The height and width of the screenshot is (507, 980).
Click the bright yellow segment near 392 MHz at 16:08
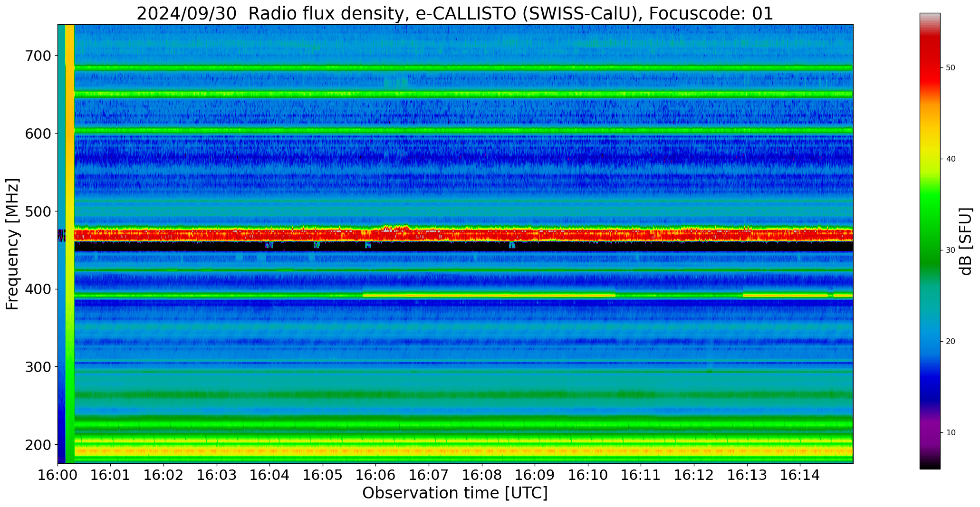coord(489,295)
